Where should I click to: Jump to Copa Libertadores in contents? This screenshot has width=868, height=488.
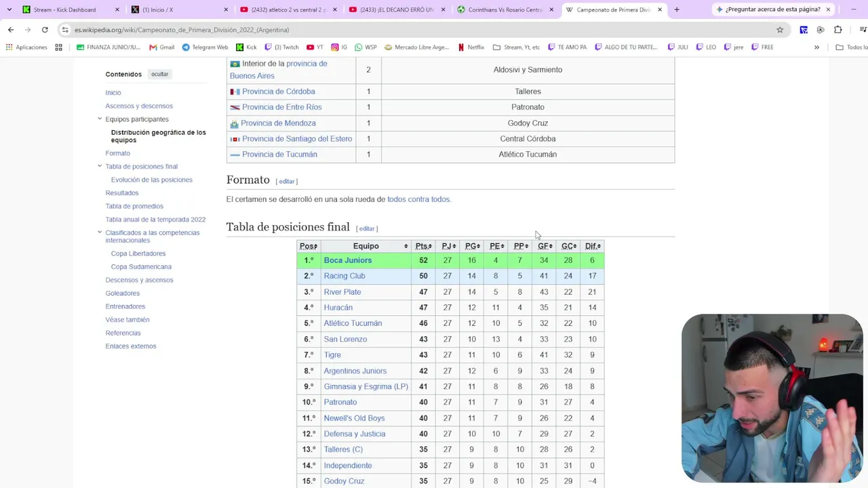[138, 253]
